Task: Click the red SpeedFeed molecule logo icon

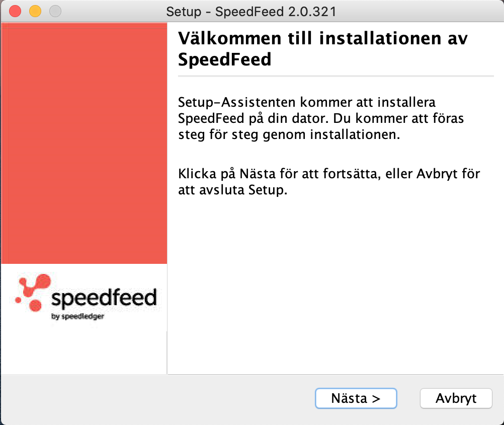Action: pos(34,292)
